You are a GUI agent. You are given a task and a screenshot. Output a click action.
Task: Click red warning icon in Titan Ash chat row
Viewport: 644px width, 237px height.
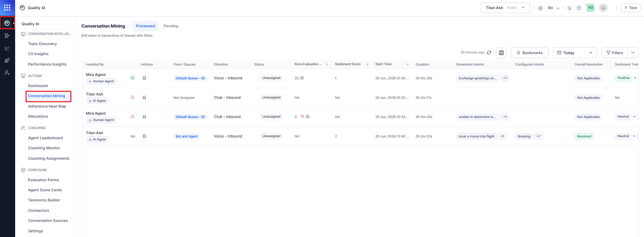coord(133,97)
